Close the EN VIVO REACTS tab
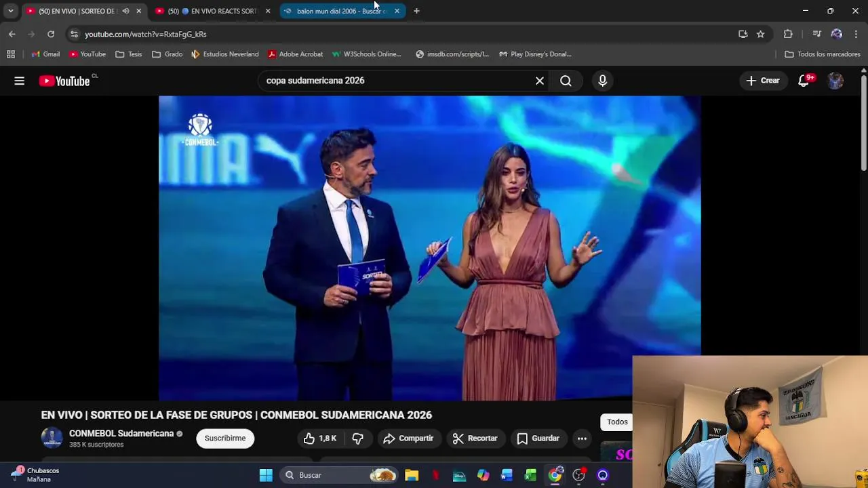Image resolution: width=868 pixels, height=488 pixels. click(268, 11)
